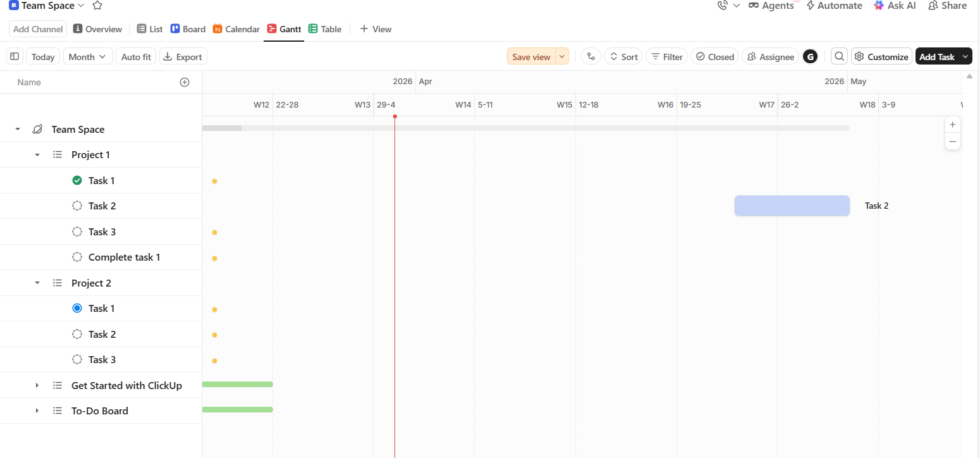This screenshot has width=980, height=458.
Task: Switch to Overview tab
Action: point(97,29)
